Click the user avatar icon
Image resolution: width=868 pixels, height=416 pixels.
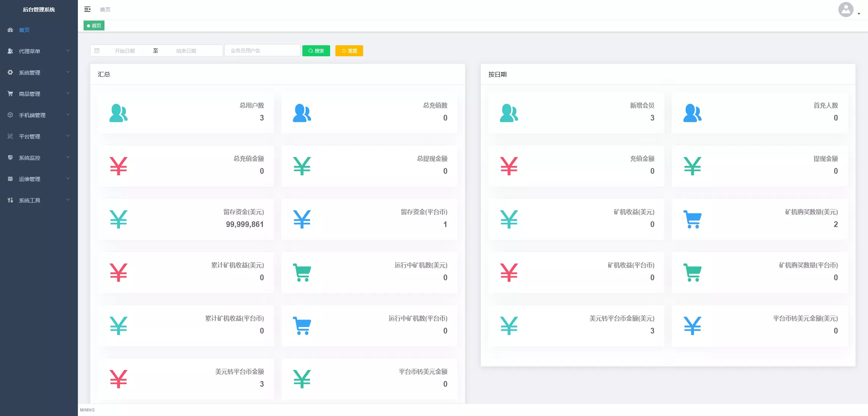pyautogui.click(x=846, y=10)
